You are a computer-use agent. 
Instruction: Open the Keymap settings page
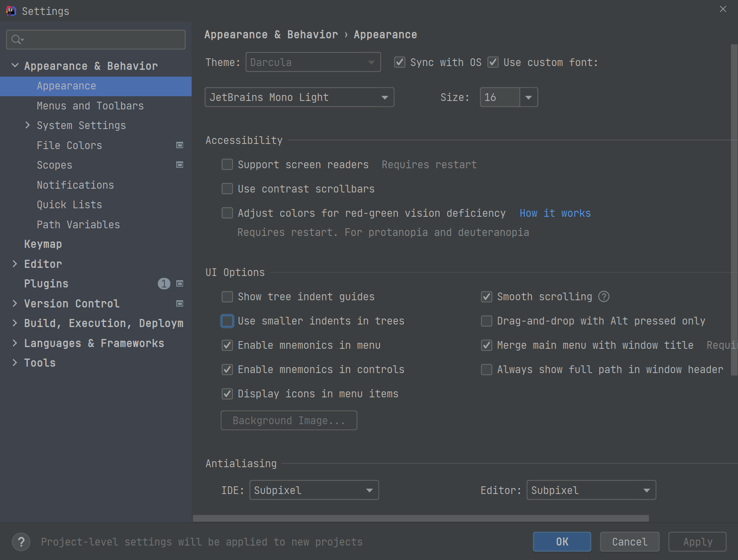click(x=43, y=244)
